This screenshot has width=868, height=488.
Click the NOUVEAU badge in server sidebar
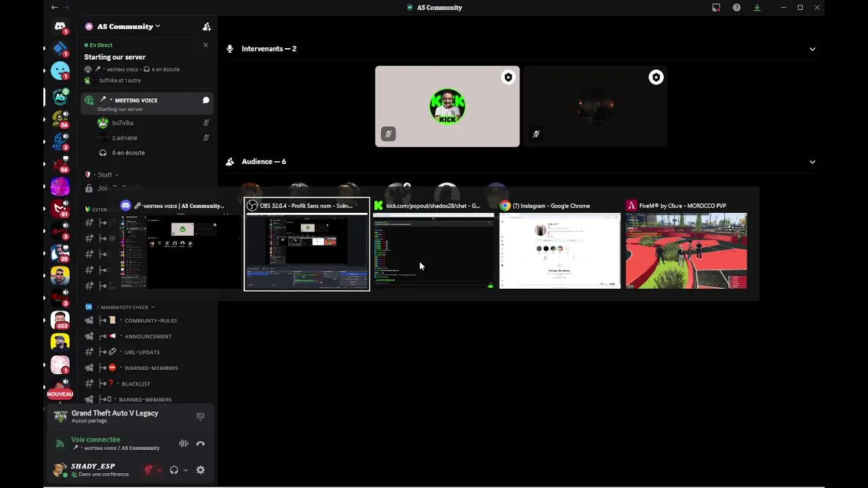60,394
